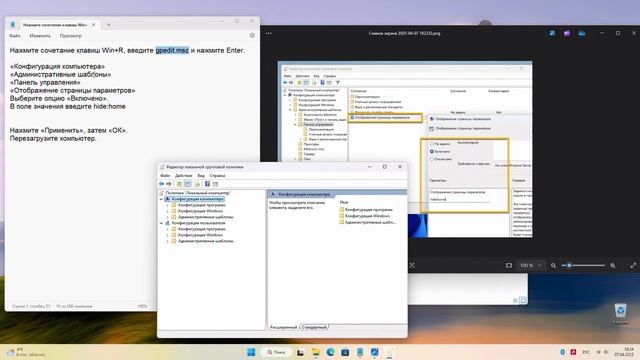Click the image file name in Photos title
640x360 pixels.
[404, 33]
